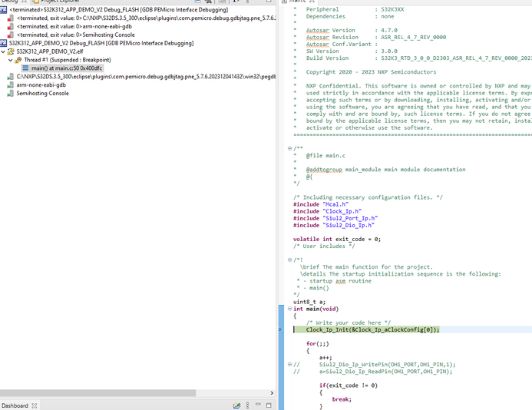Click the @addtogroup main_module comment line
The image size is (532, 410).
[x=386, y=170]
